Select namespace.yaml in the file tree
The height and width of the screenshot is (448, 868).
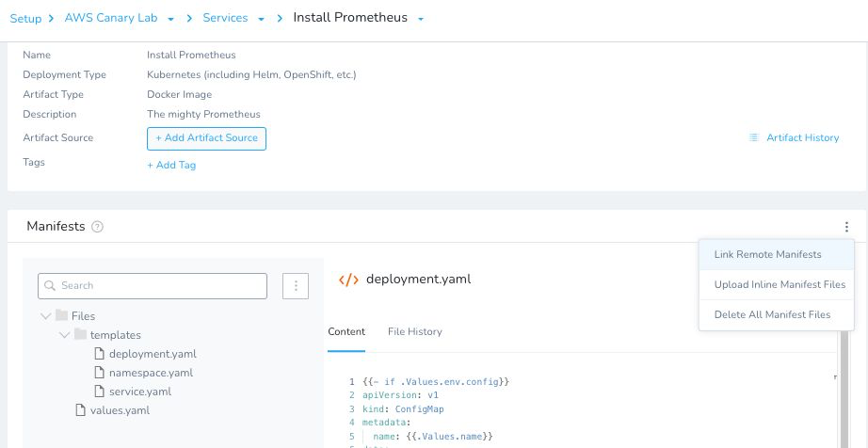[x=152, y=372]
